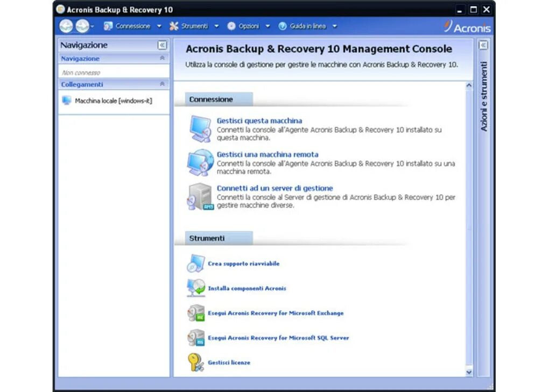Screen dimensions: 549x392
Task: Click the Recovery for Exchange icon
Action: pyautogui.click(x=196, y=312)
